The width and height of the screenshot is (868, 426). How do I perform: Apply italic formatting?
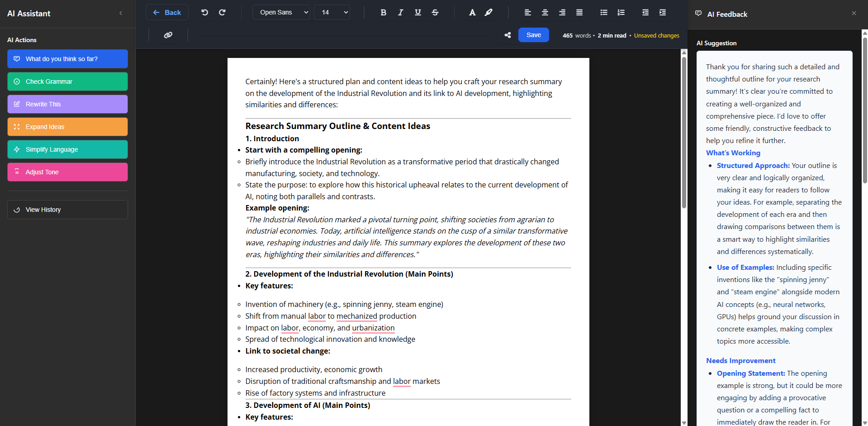point(400,12)
